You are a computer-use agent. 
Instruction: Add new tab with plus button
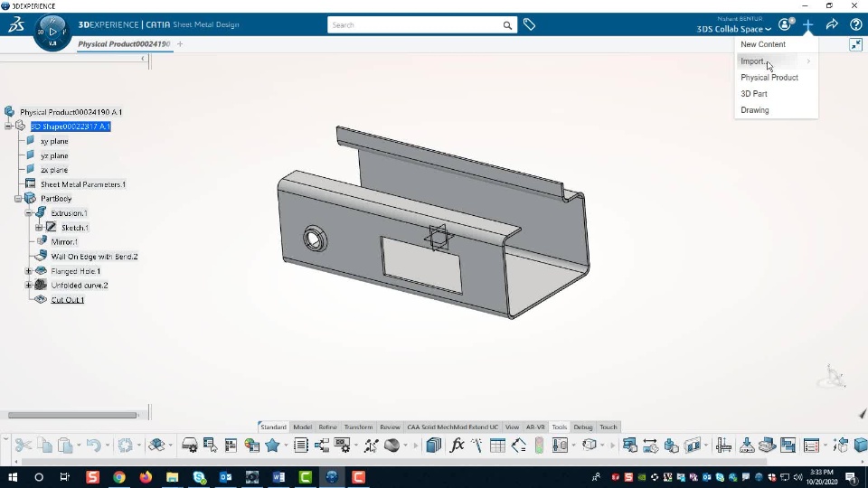click(x=180, y=43)
